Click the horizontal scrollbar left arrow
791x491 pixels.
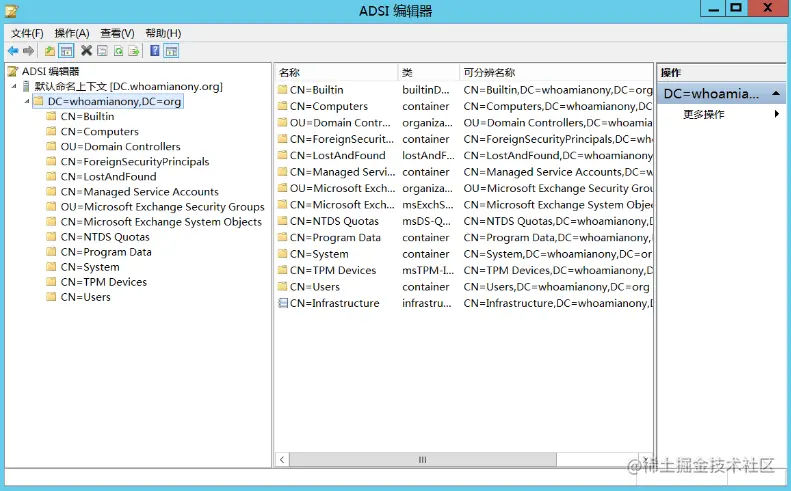pos(282,459)
